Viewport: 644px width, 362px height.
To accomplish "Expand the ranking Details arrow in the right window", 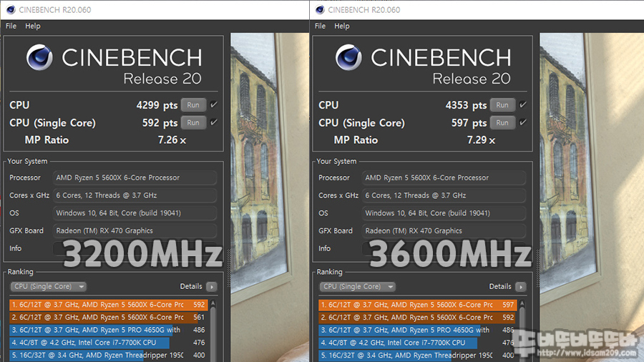I will [x=521, y=286].
